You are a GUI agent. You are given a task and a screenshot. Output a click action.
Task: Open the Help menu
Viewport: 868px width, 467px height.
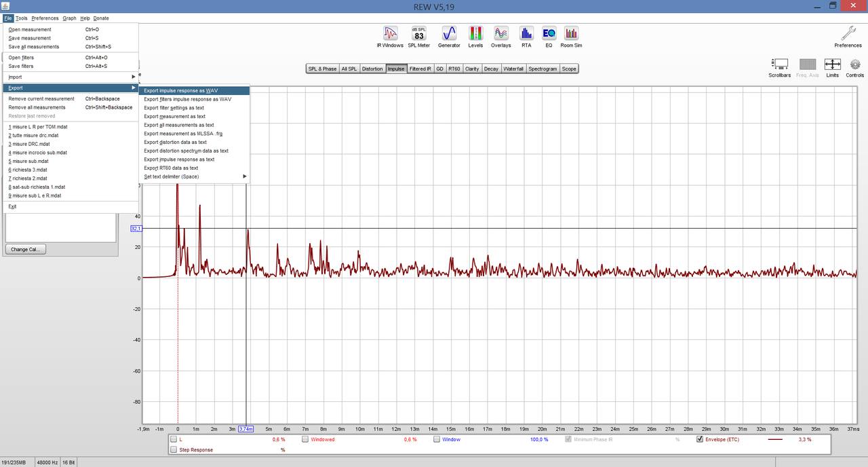pyautogui.click(x=85, y=18)
